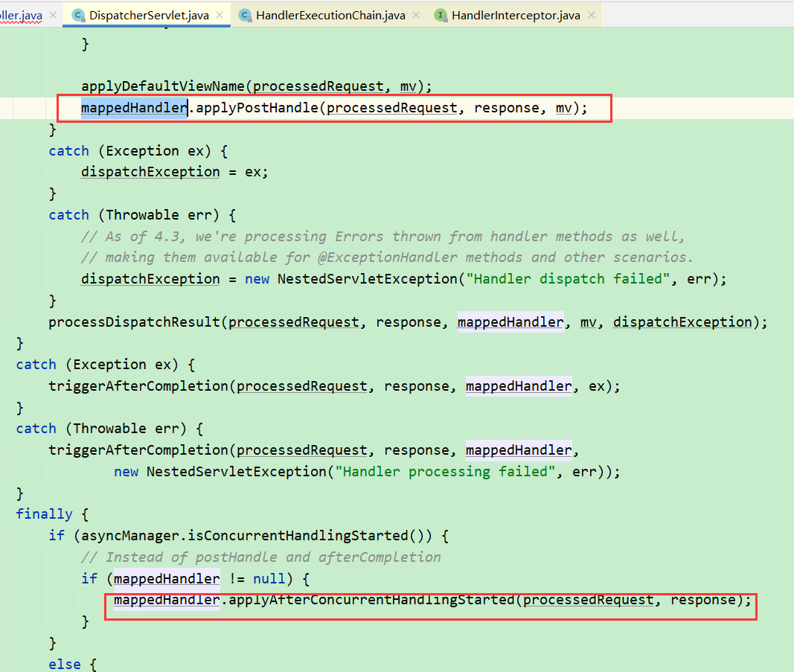
Task: Close HandlerExecutionChain.java tab
Action: (416, 15)
